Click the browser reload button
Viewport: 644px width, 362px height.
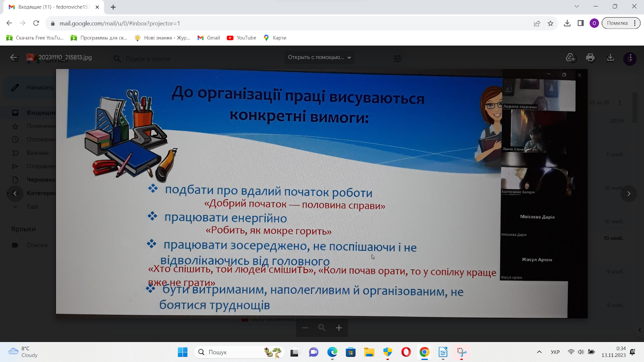point(36,23)
